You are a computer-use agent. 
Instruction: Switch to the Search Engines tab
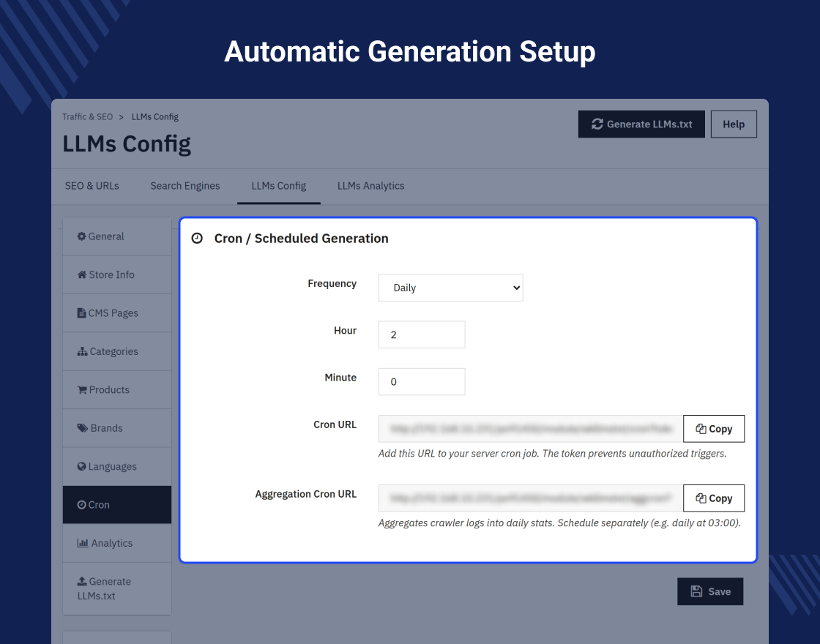pos(185,186)
